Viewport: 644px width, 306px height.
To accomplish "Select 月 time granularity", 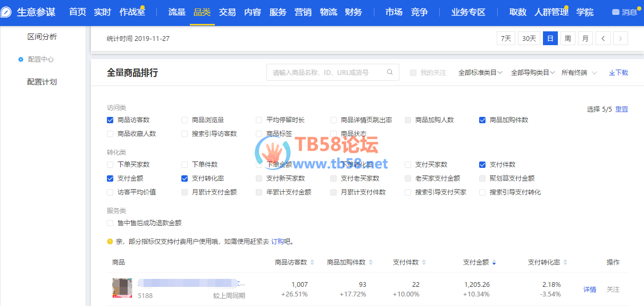I will 586,38.
